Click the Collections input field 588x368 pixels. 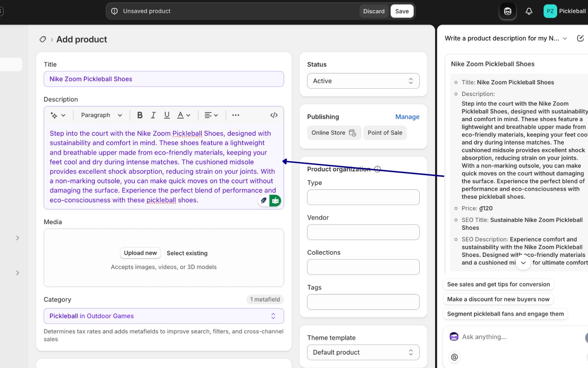click(x=363, y=267)
